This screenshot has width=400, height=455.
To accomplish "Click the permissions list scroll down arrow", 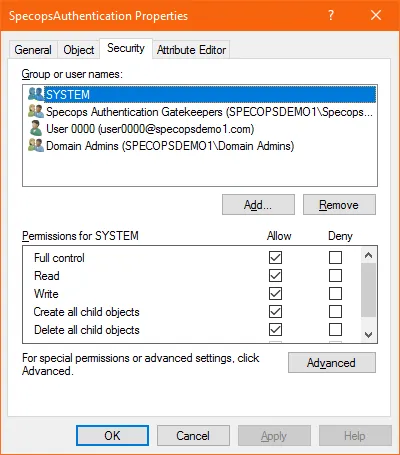I will coord(368,334).
